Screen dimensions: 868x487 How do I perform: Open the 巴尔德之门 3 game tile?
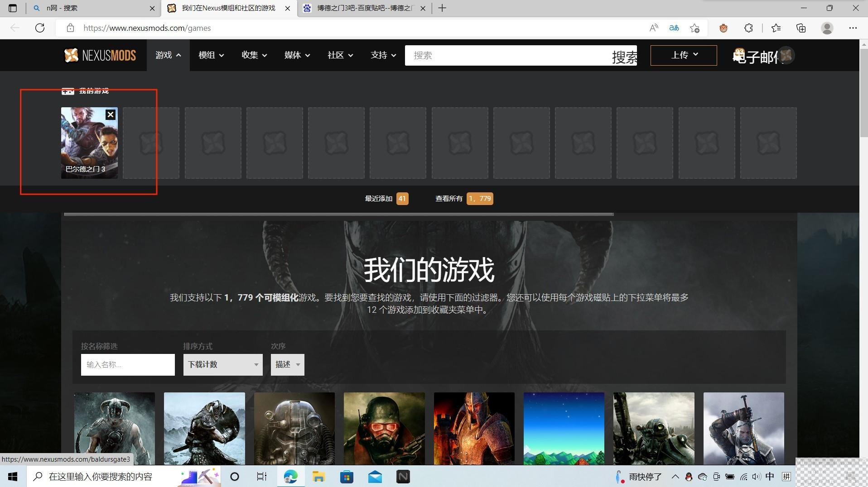tap(89, 143)
